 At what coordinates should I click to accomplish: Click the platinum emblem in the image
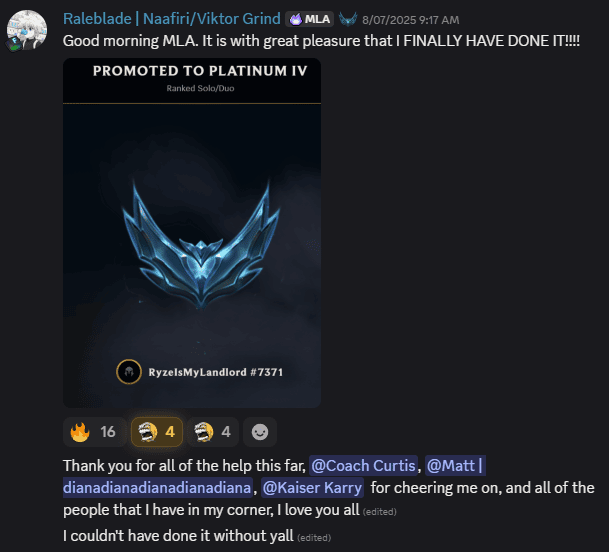(x=201, y=245)
